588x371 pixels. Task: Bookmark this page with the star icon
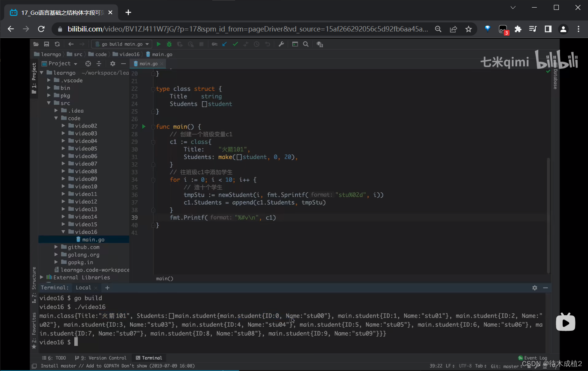coord(469,29)
